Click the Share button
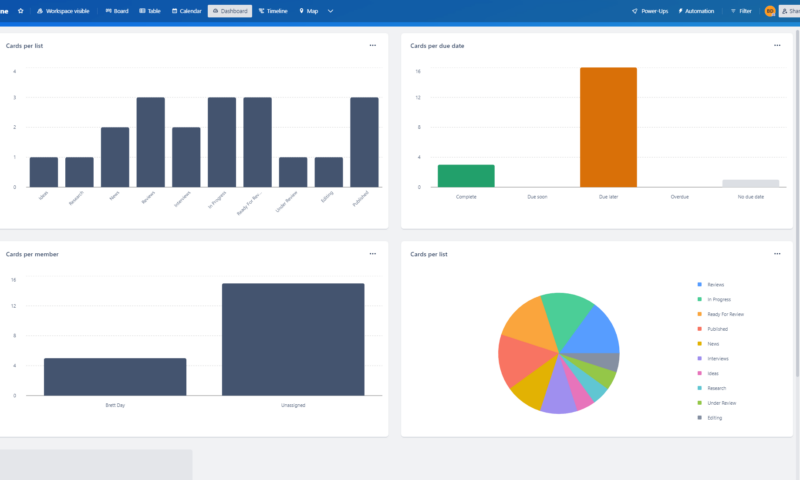This screenshot has height=480, width=800. click(x=790, y=11)
